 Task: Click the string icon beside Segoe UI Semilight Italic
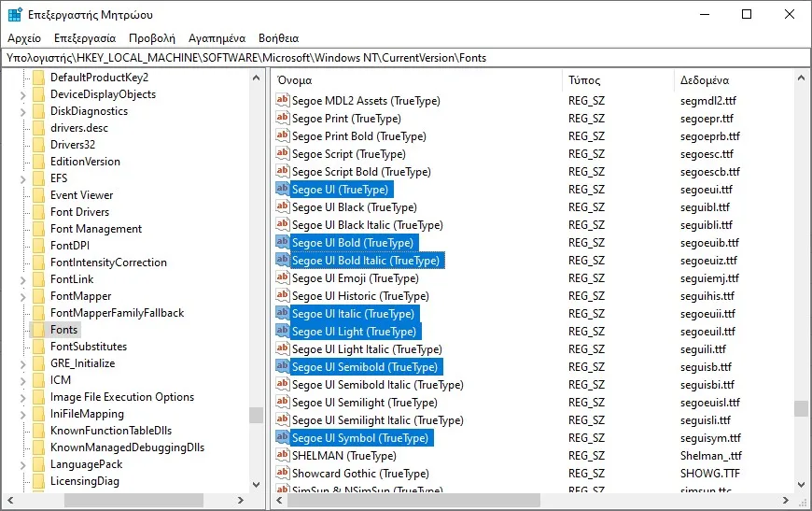click(282, 419)
